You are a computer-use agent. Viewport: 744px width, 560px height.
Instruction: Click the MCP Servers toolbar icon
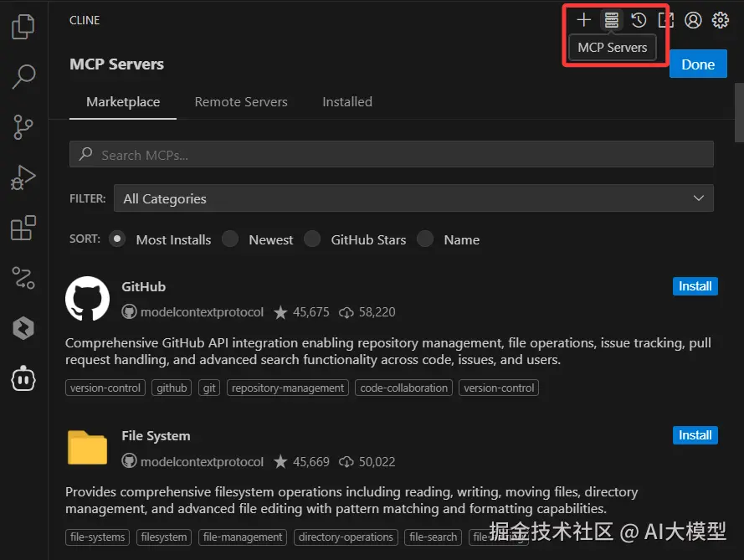611,20
